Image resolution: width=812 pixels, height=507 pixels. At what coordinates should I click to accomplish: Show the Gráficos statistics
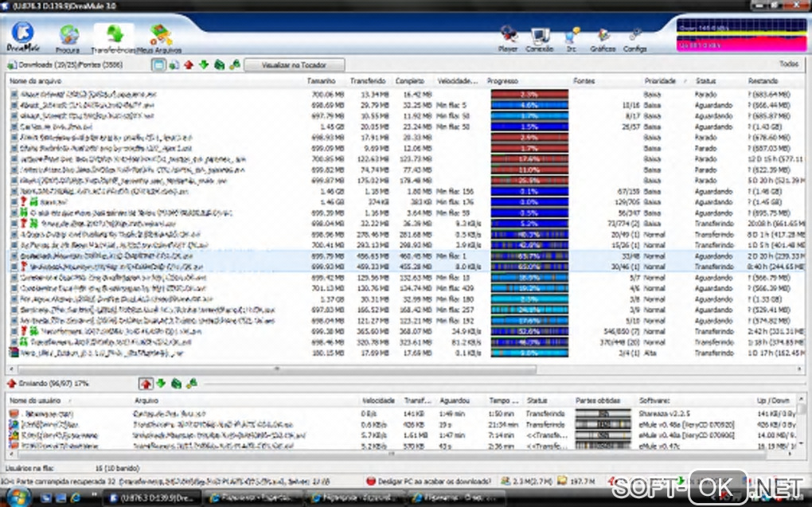603,38
